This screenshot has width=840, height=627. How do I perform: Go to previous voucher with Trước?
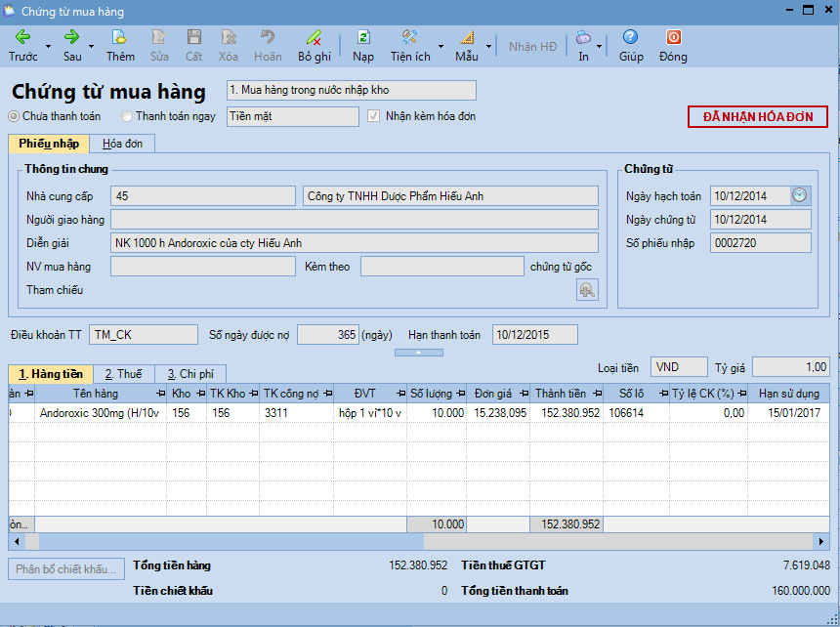(23, 46)
